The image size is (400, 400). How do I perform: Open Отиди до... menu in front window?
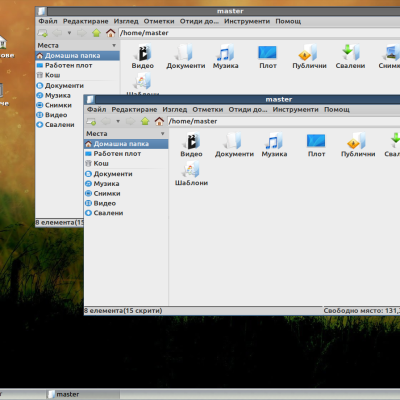(248, 110)
